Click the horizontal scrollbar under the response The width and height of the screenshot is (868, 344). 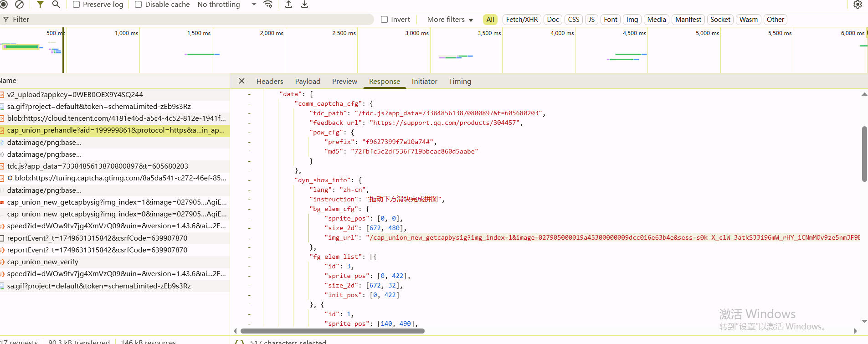(x=333, y=331)
